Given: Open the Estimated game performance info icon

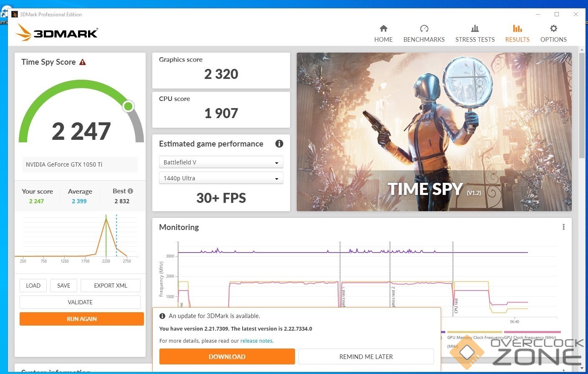Looking at the screenshot, I should [x=279, y=144].
